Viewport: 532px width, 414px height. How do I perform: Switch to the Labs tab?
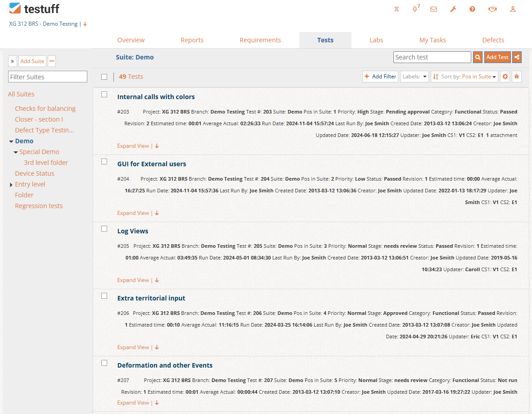[x=376, y=40]
